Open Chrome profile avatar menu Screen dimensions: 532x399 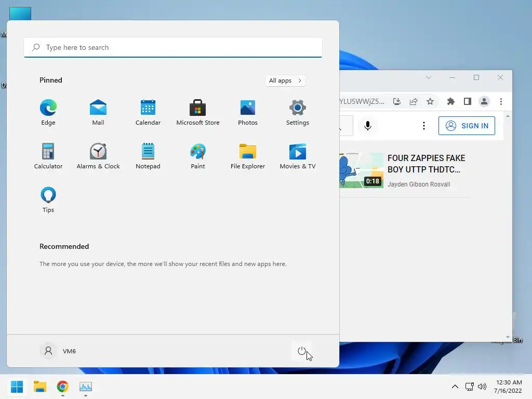point(484,101)
